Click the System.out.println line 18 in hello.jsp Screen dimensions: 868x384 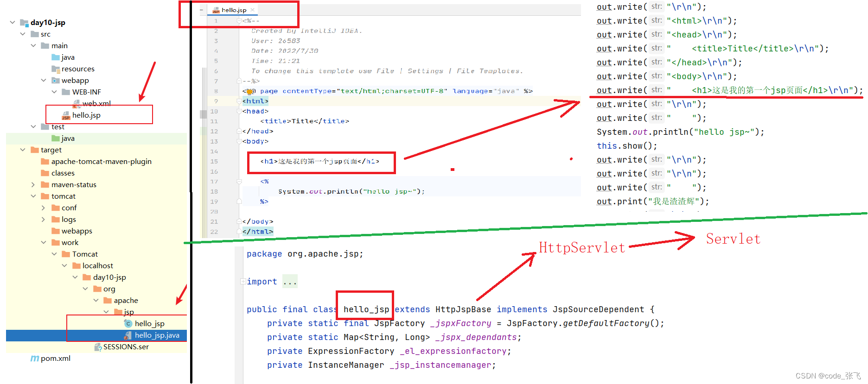351,192
